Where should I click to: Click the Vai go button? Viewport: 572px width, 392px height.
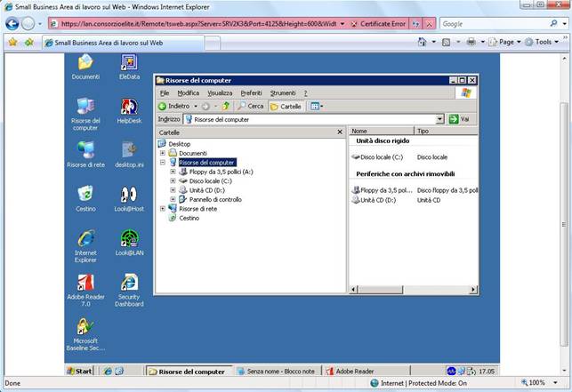(459, 119)
